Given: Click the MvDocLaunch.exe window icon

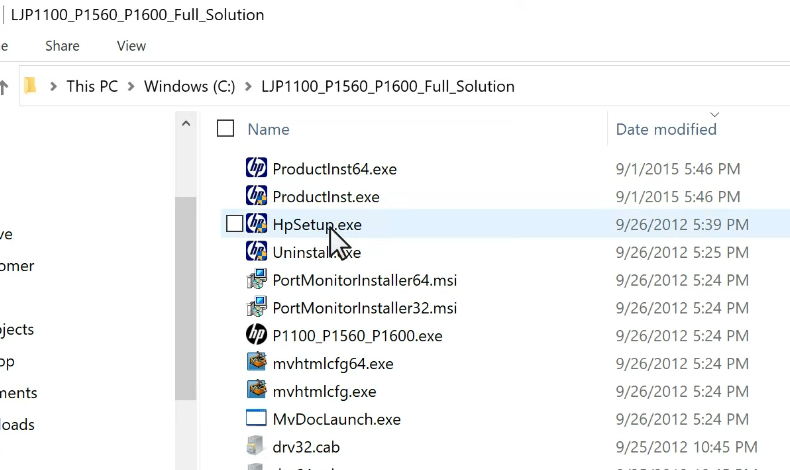Looking at the screenshot, I should tap(256, 418).
